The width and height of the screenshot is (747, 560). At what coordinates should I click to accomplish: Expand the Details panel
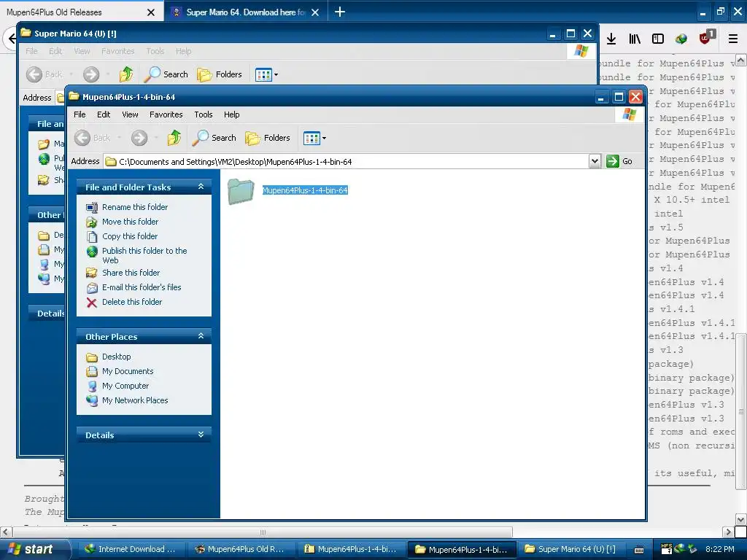point(201,435)
